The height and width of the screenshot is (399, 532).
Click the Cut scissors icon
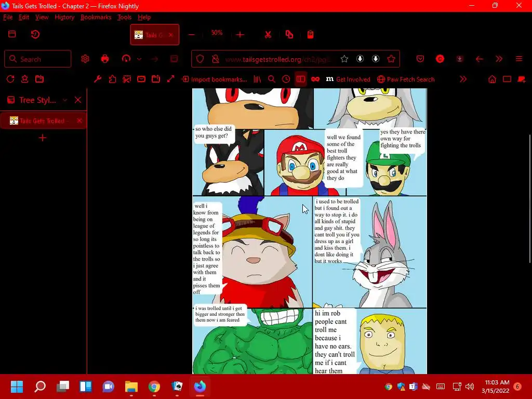[x=268, y=35]
